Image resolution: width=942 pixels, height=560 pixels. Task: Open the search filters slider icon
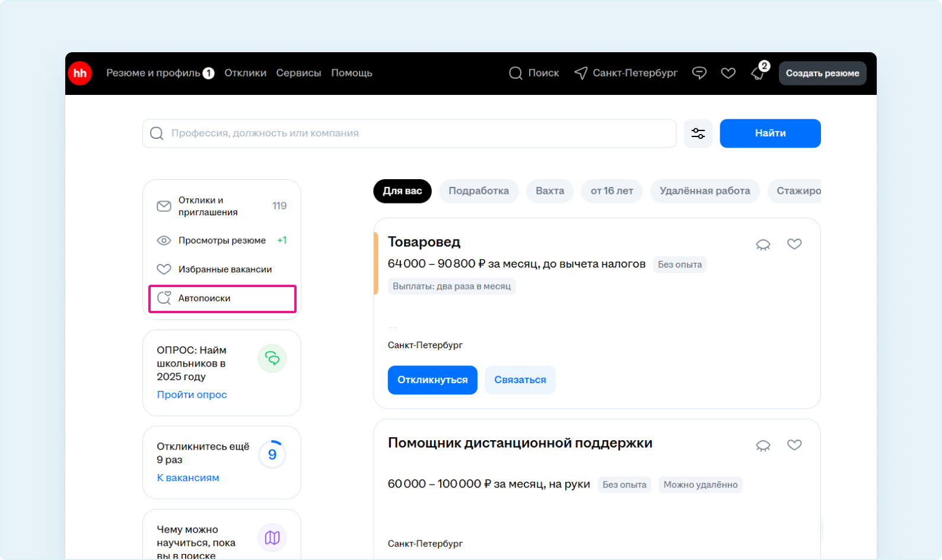698,133
